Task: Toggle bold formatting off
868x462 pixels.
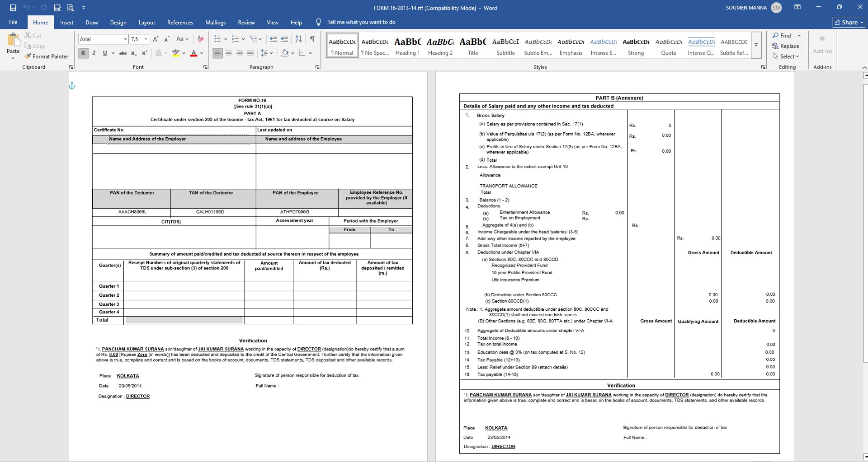Action: point(83,53)
